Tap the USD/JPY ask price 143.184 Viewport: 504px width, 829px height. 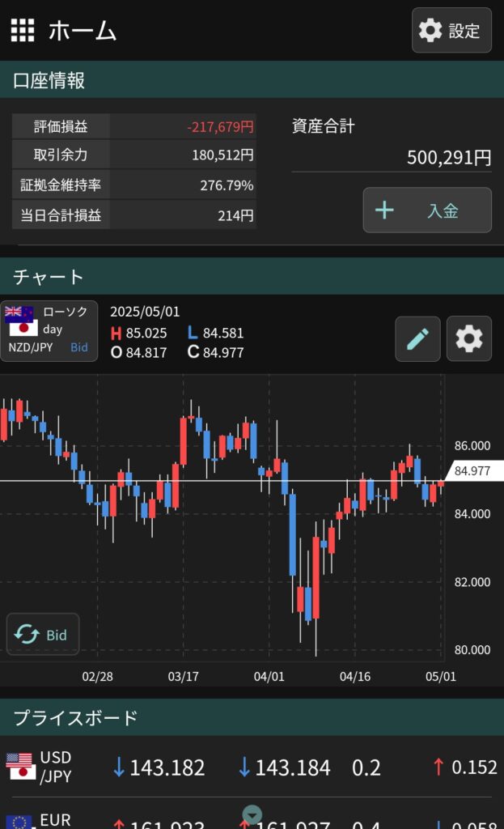pyautogui.click(x=285, y=767)
